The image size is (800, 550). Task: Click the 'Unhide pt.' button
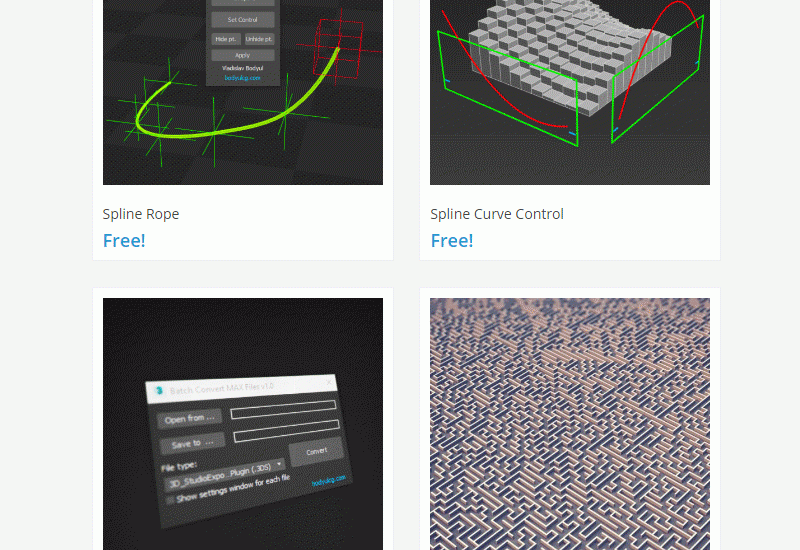259,39
